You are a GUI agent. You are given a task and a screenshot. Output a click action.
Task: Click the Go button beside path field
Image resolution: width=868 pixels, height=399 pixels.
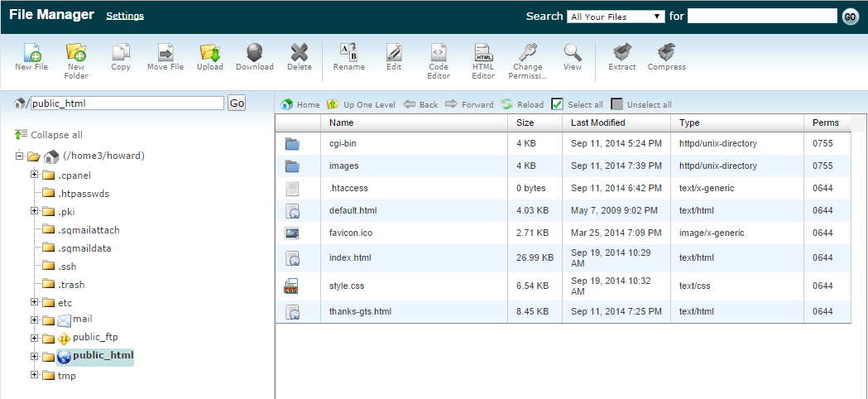point(237,103)
